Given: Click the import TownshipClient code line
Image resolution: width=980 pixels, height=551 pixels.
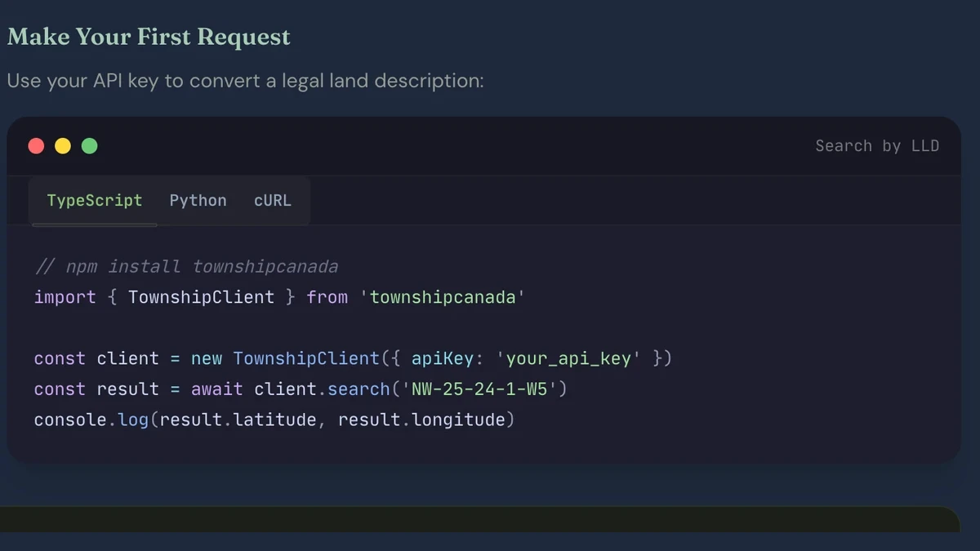Looking at the screenshot, I should point(279,297).
